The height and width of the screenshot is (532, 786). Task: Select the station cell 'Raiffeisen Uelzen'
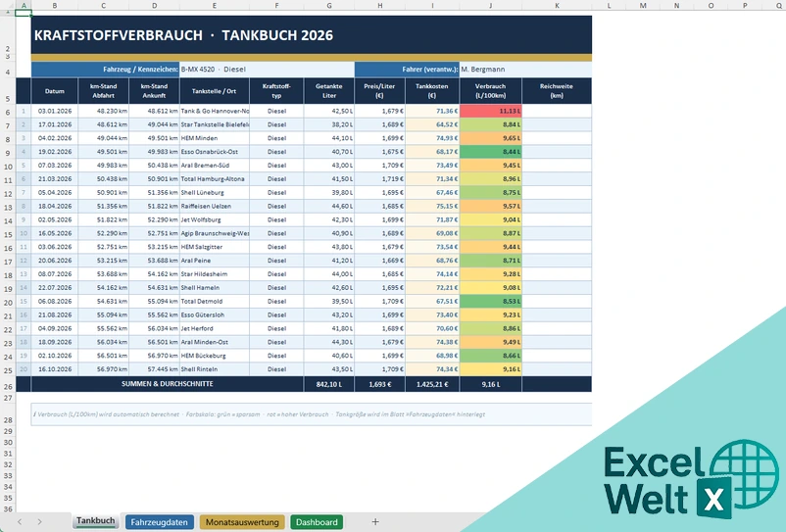tap(214, 206)
